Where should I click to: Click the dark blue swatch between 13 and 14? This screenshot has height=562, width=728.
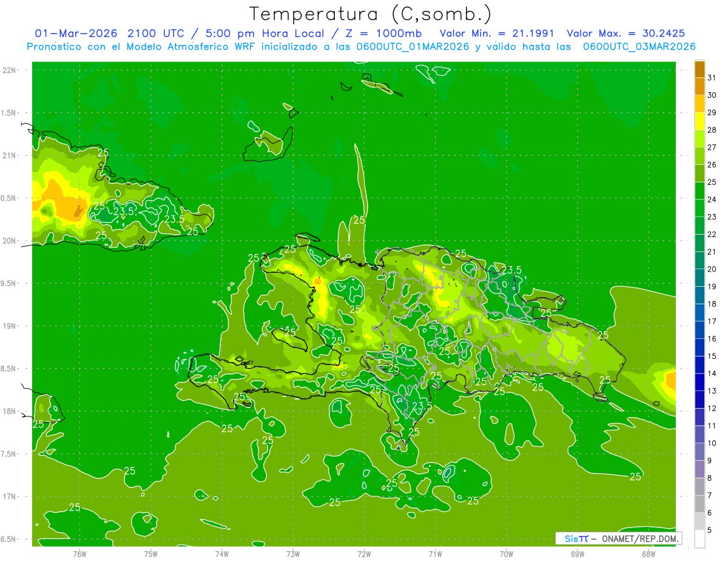click(x=699, y=382)
